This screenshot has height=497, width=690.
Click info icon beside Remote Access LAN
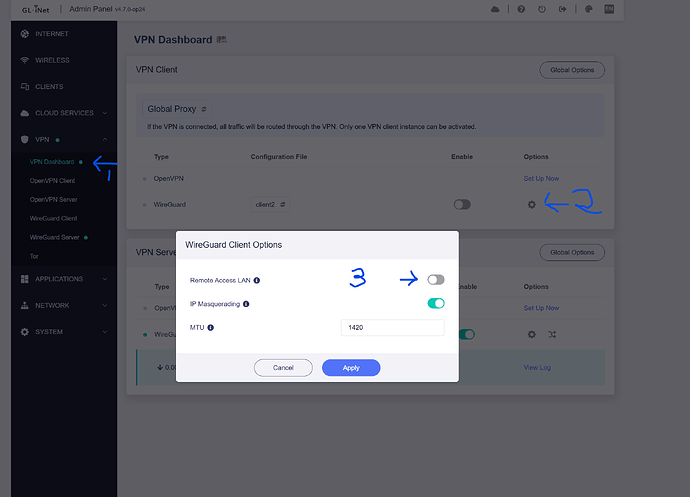tap(257, 281)
